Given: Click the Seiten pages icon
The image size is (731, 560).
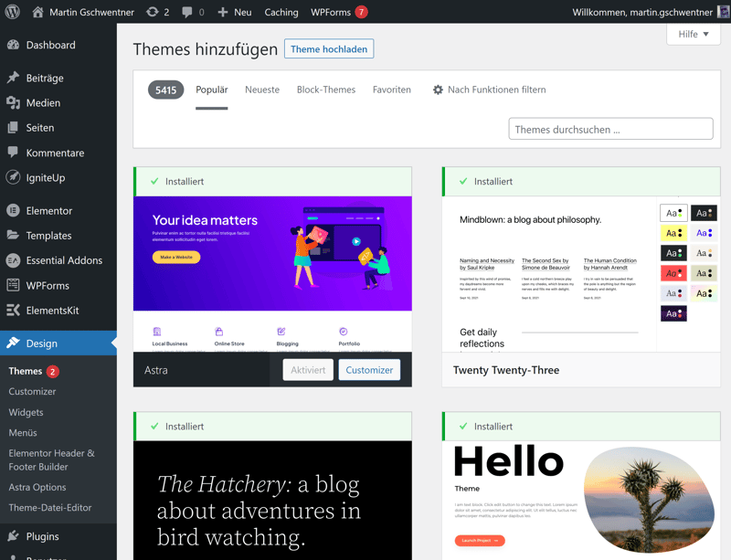Looking at the screenshot, I should click(13, 127).
